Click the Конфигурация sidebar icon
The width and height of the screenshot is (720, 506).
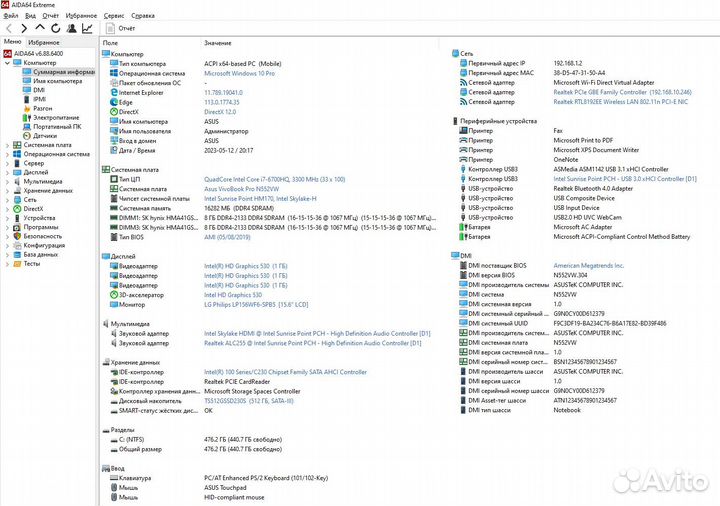[17, 245]
